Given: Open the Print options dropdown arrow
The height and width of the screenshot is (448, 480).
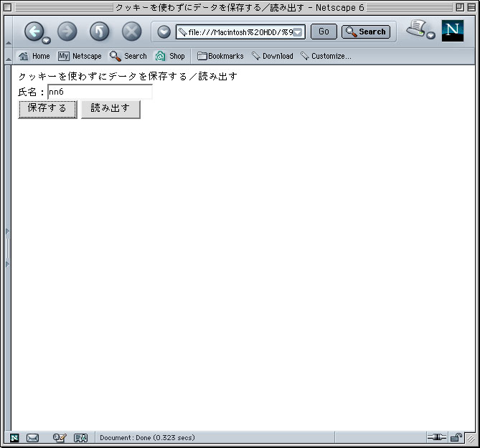Looking at the screenshot, I should pyautogui.click(x=430, y=35).
